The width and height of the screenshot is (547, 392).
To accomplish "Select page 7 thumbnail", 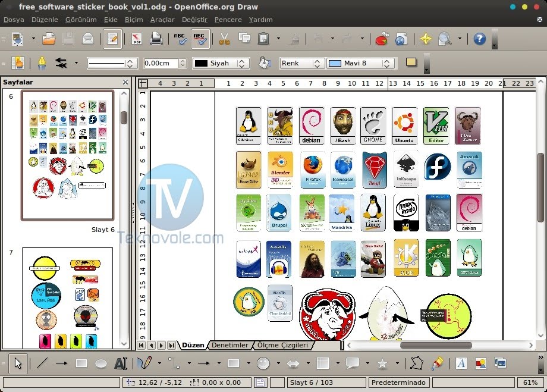I will coord(68,298).
